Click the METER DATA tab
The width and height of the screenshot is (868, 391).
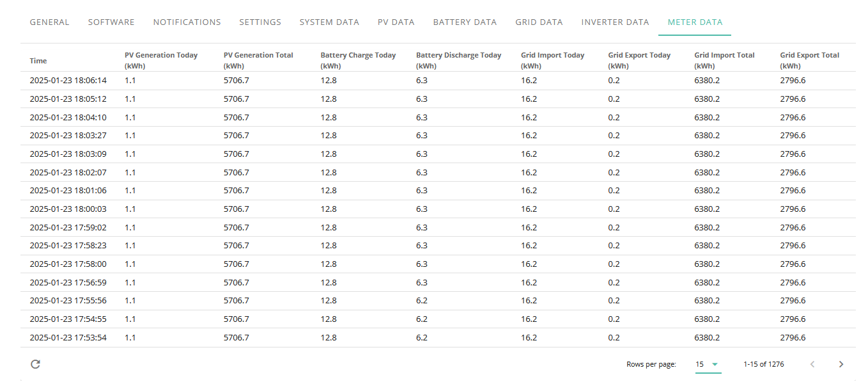(x=695, y=22)
